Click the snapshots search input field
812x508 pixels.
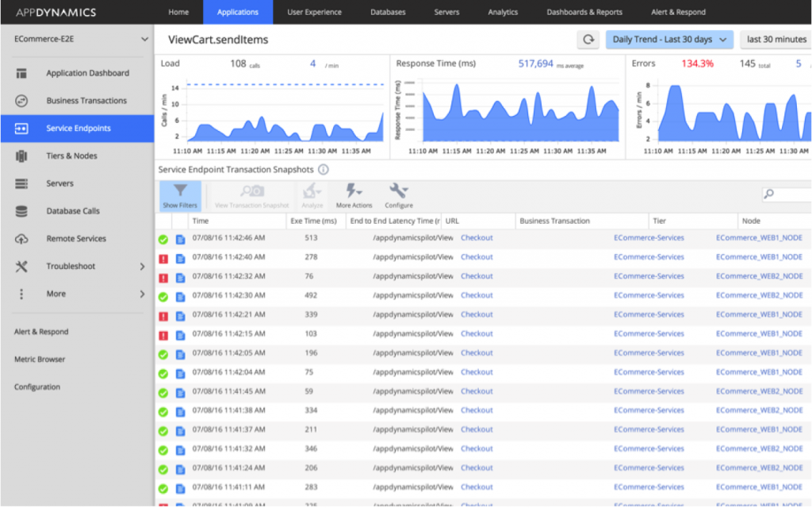tap(787, 194)
